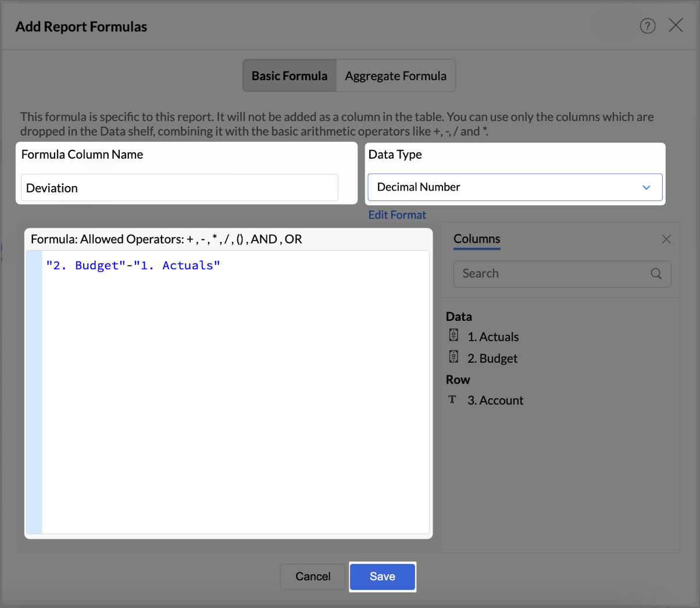Close the Add Report Formulas dialog
The image size is (700, 608).
point(676,25)
